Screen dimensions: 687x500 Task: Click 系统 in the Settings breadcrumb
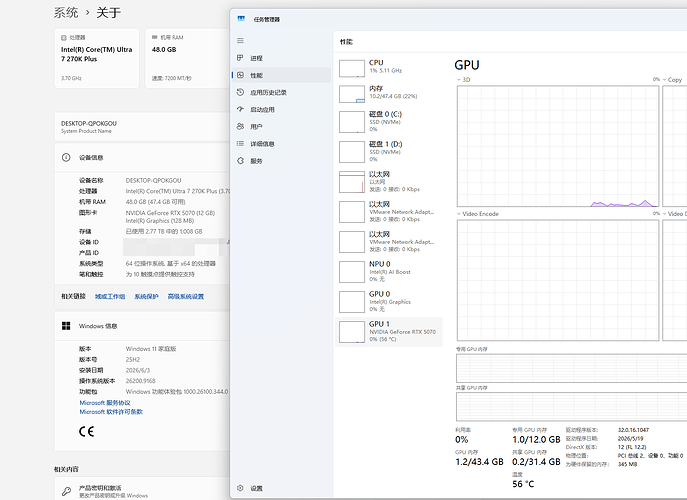(66, 12)
